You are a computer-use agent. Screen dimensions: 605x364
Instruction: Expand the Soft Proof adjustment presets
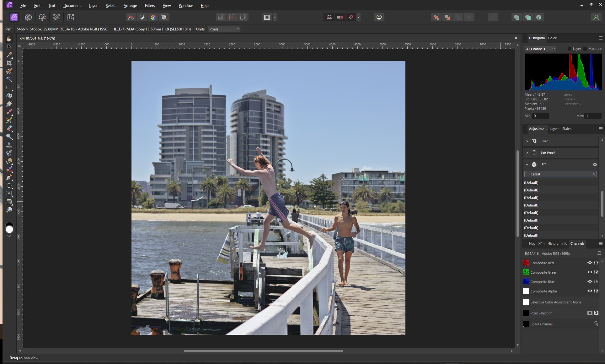[527, 153]
